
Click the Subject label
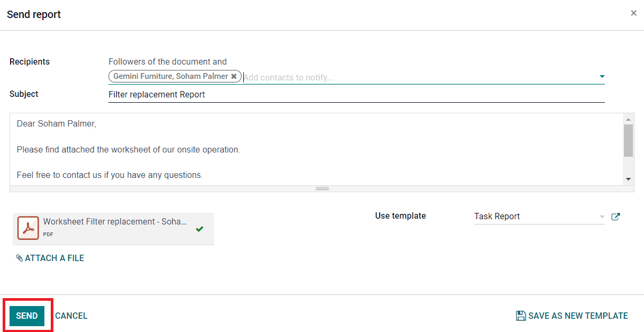pyautogui.click(x=24, y=94)
